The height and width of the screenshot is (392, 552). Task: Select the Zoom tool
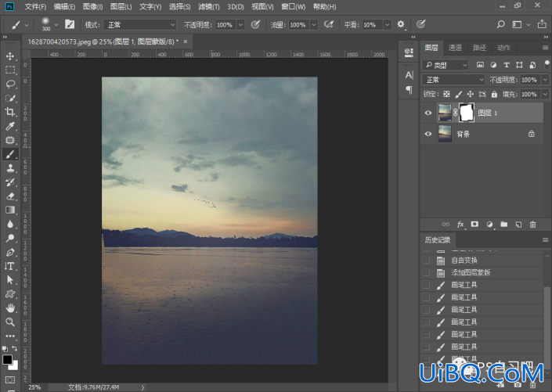(x=10, y=322)
